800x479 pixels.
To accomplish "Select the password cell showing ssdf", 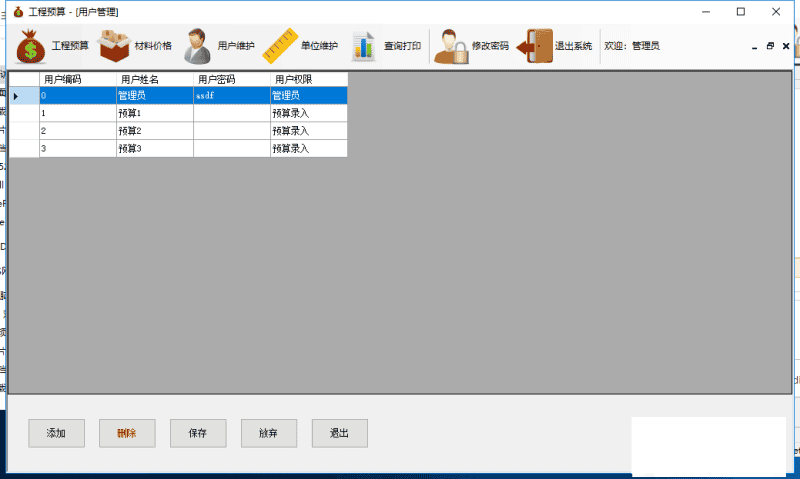I will click(232, 96).
